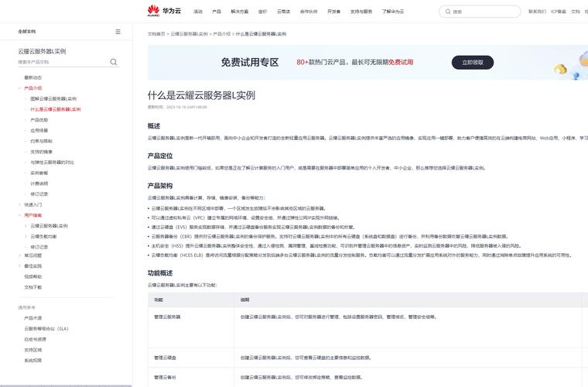This screenshot has width=588, height=387.
Task: Expand the 快速入门 tree section
Action: [19, 205]
